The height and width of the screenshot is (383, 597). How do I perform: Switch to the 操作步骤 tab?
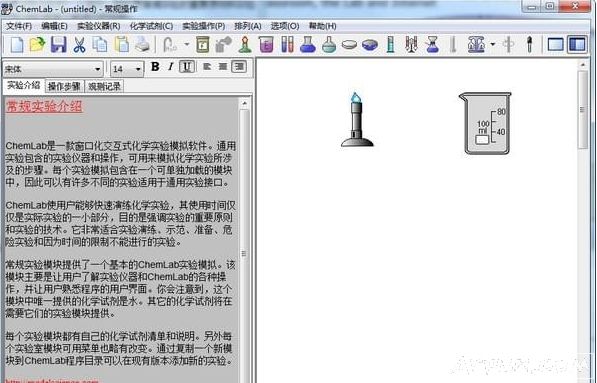(x=64, y=86)
